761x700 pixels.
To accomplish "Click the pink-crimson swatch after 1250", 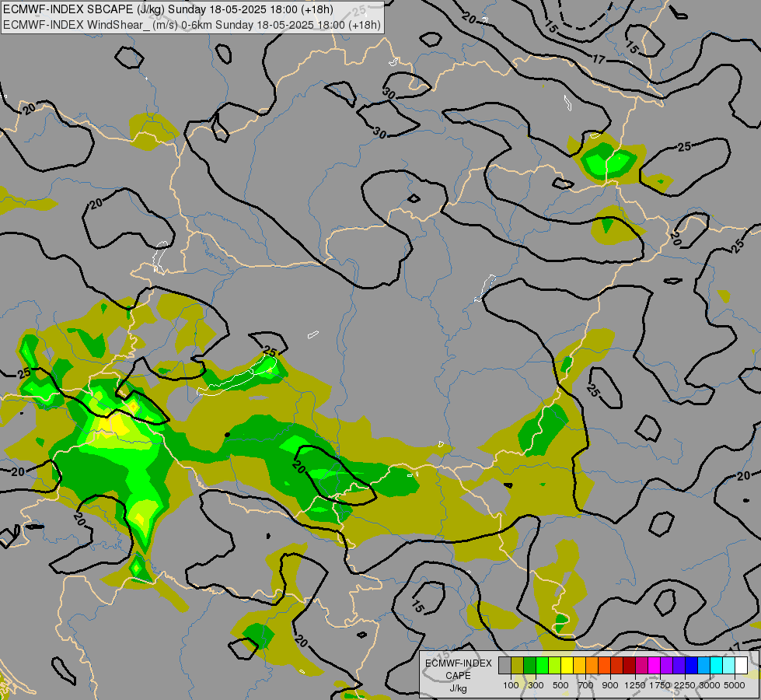I will [641, 665].
